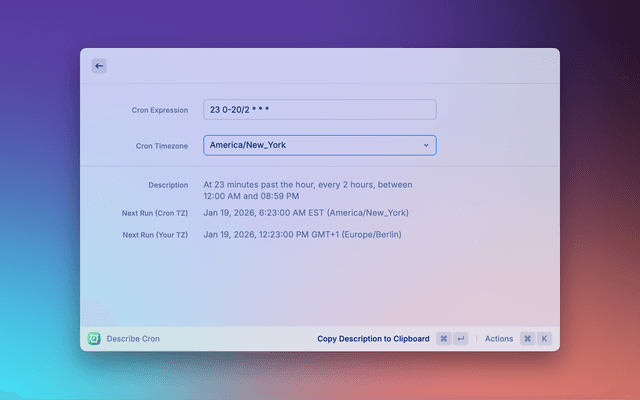This screenshot has height=400, width=640.
Task: Click the K key icon next to Actions
Action: click(x=545, y=339)
